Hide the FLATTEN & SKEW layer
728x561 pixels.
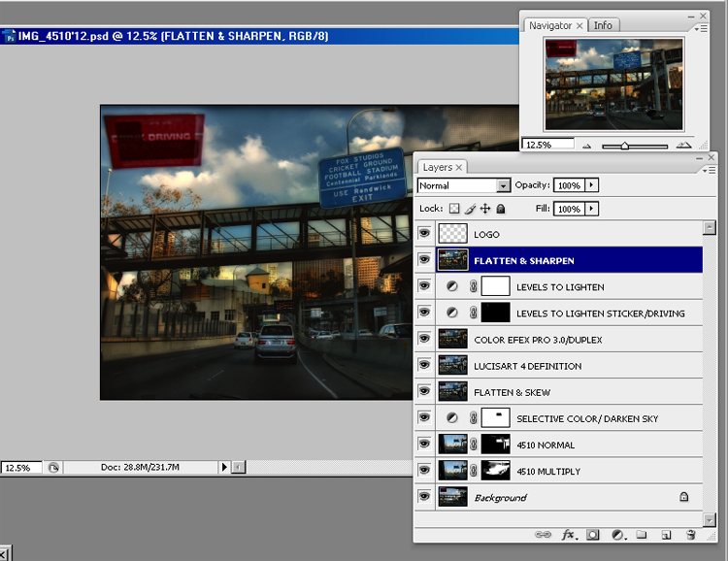click(x=424, y=391)
